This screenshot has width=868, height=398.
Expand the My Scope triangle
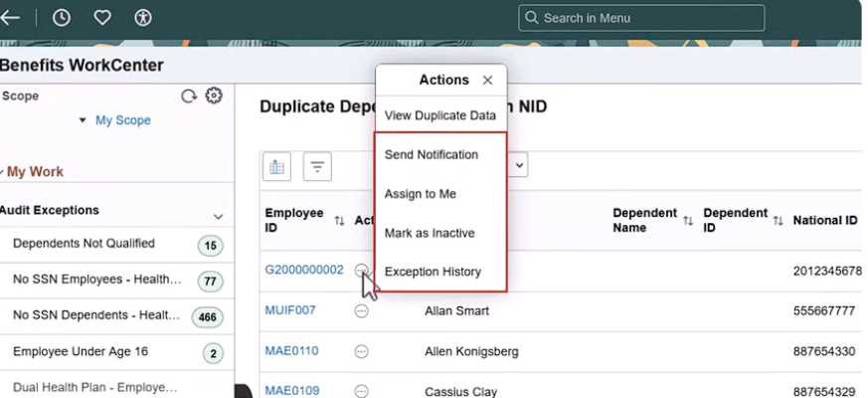83,120
